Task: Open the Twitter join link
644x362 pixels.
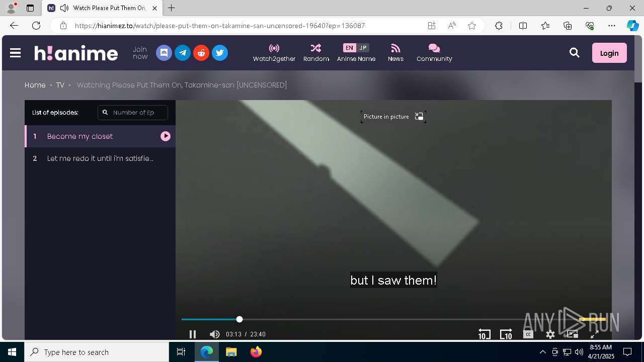Action: [x=220, y=53]
